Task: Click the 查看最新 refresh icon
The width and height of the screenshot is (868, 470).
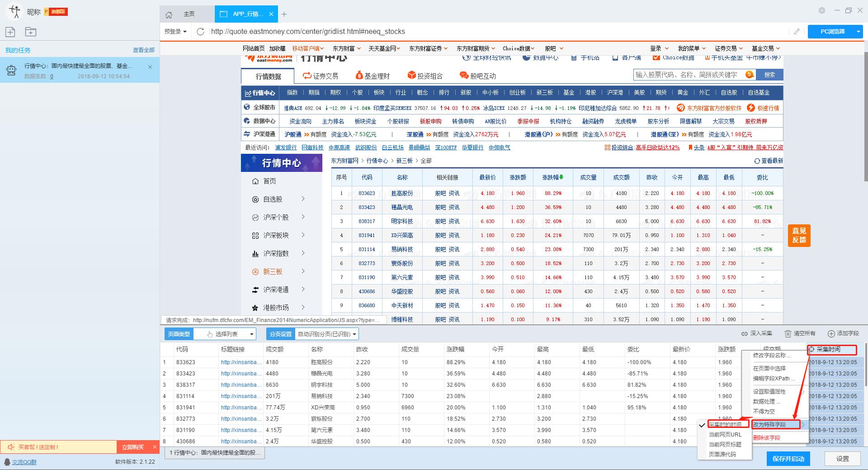Action: (757, 161)
